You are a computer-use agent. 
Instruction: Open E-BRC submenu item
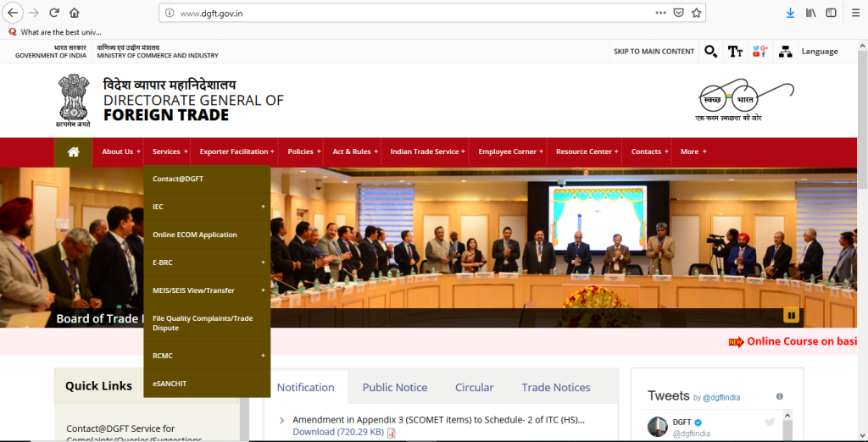coord(207,262)
